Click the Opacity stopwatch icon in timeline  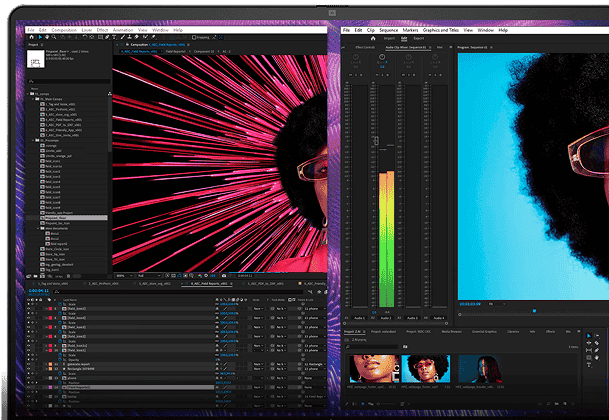click(x=60, y=360)
